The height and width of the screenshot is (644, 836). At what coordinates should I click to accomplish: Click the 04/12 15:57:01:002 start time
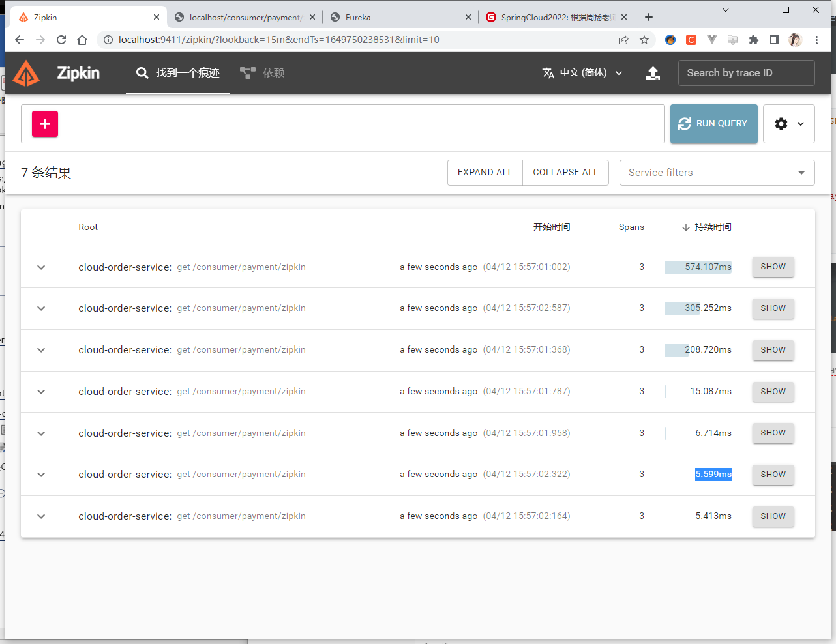[527, 267]
